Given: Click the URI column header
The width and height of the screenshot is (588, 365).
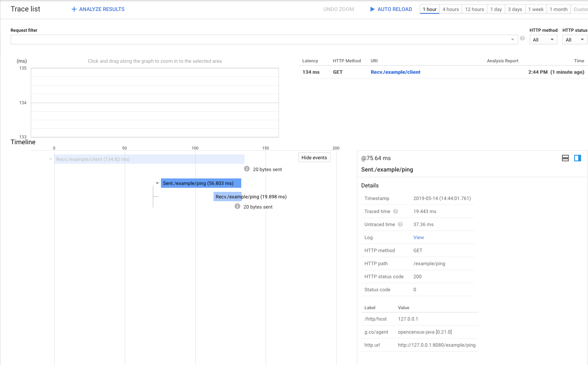Looking at the screenshot, I should pos(374,61).
